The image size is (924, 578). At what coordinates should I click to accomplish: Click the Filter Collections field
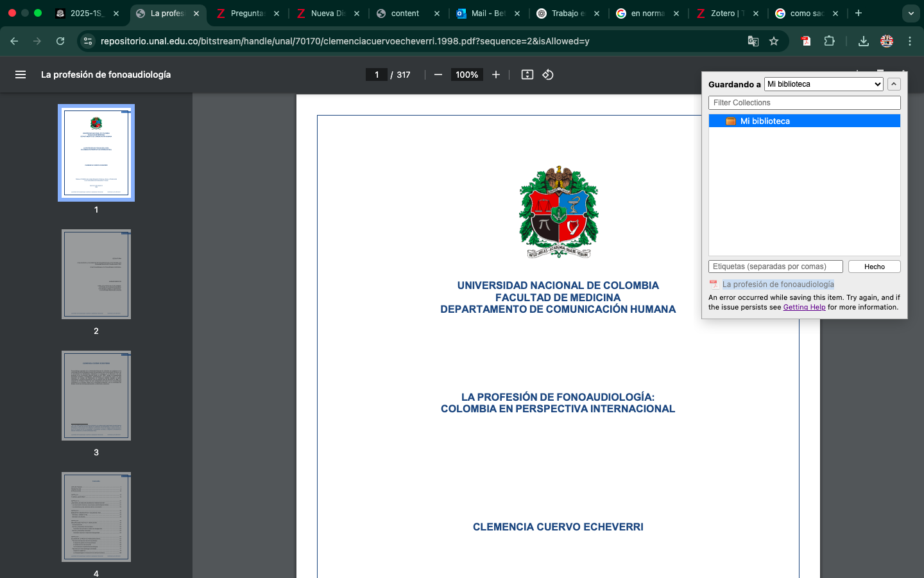click(805, 103)
